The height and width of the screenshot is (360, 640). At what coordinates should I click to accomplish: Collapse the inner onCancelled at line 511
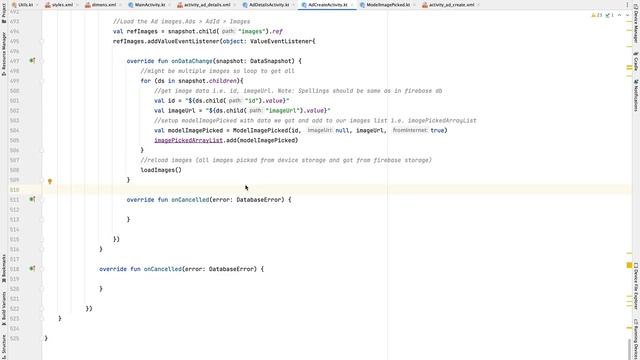[x=42, y=200]
